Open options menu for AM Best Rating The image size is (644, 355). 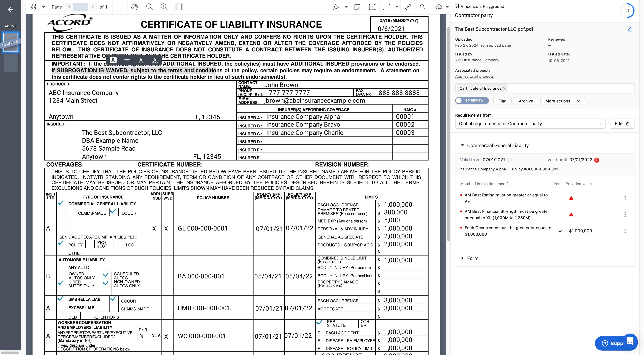point(625,198)
